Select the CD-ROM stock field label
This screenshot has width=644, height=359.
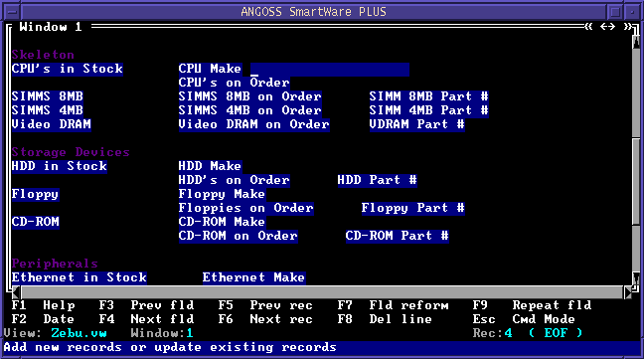point(36,222)
